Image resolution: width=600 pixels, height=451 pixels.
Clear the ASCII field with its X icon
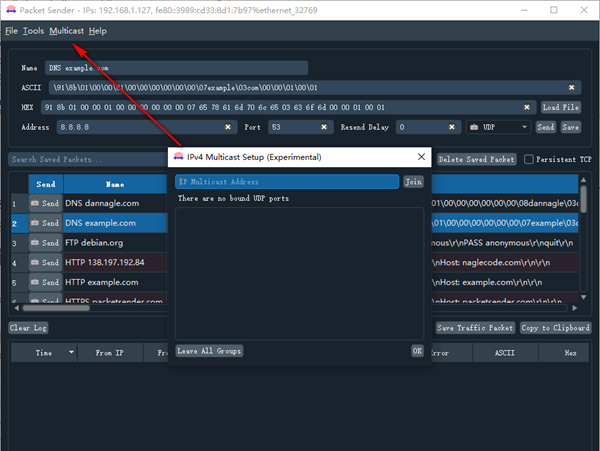(x=571, y=88)
